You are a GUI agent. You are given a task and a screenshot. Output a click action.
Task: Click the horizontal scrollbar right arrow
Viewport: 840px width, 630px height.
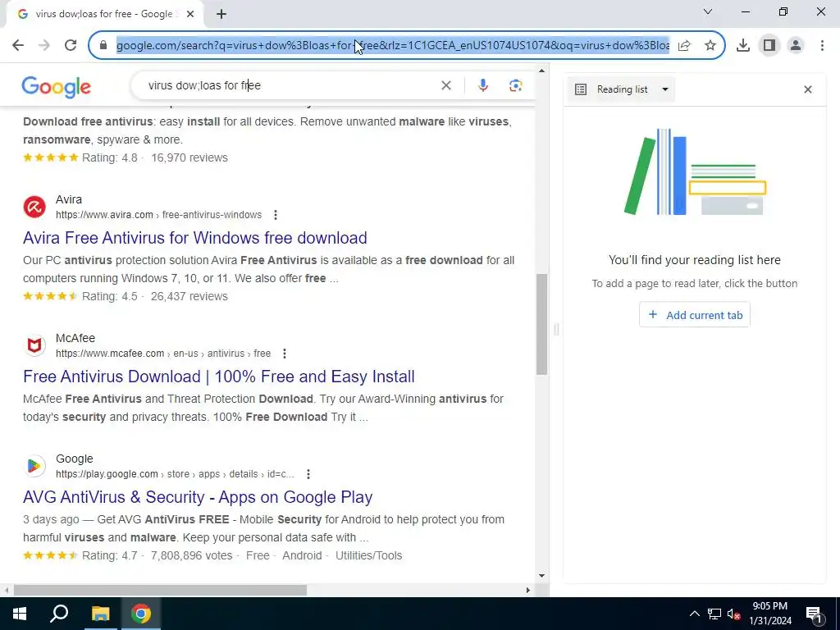(x=528, y=591)
